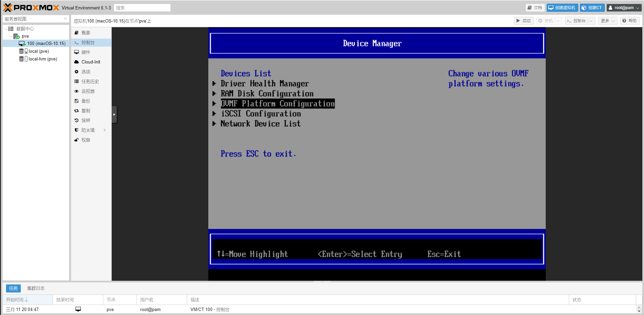Click in the 搜索 search field
The height and width of the screenshot is (315, 644).
coord(142,8)
